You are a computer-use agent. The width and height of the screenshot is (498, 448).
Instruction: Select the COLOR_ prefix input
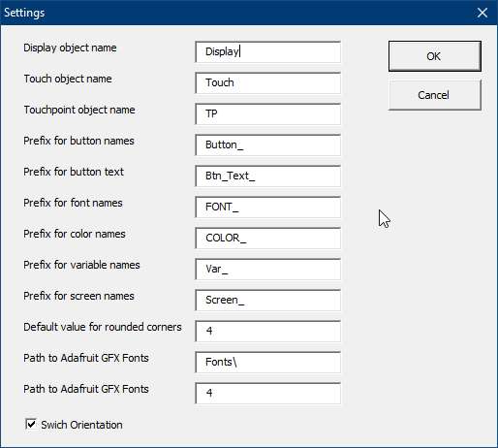pyautogui.click(x=268, y=238)
